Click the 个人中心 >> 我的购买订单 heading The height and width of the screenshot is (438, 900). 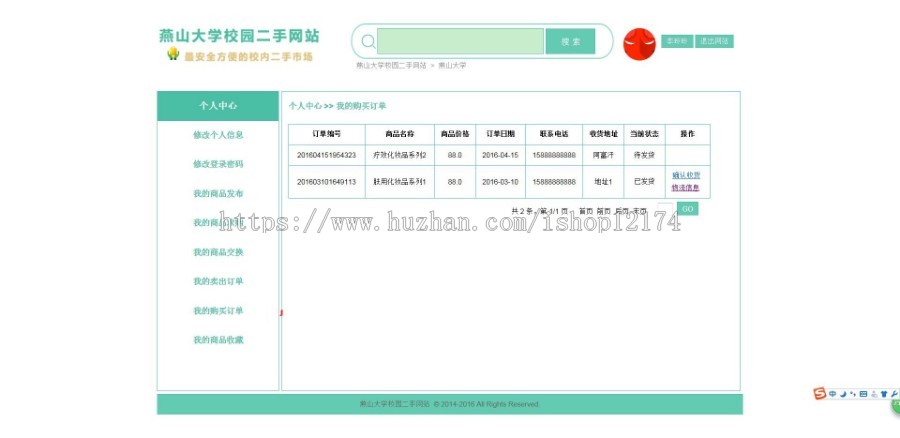pyautogui.click(x=338, y=106)
